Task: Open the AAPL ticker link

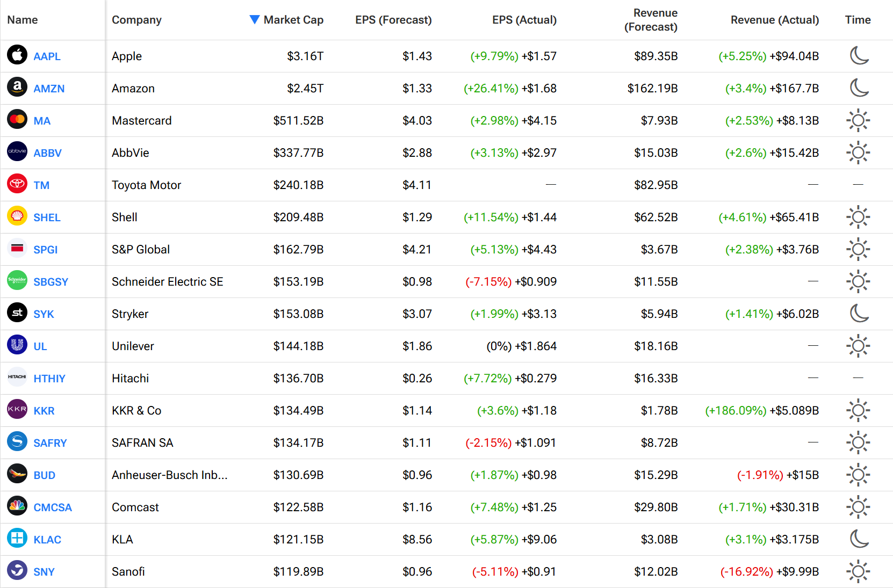Action: tap(47, 56)
